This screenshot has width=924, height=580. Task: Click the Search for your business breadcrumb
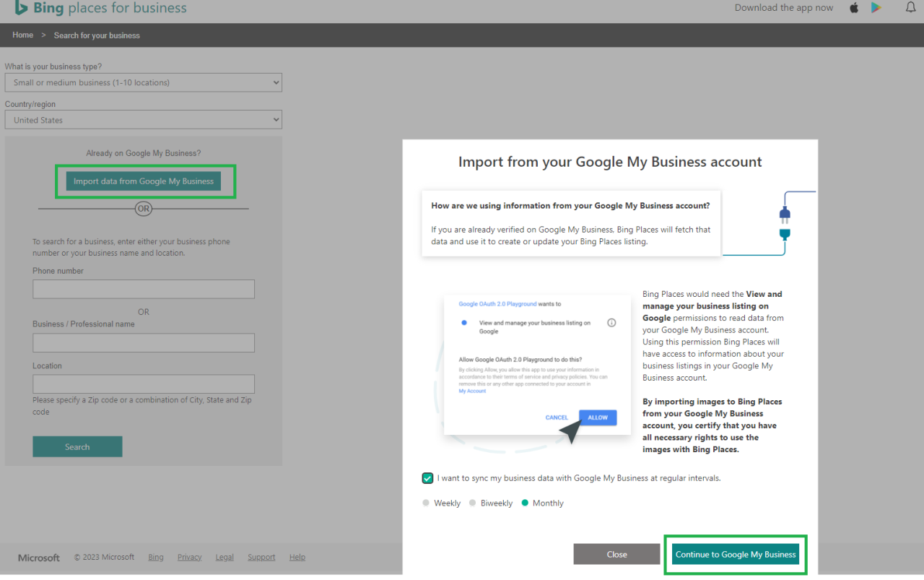coord(96,35)
